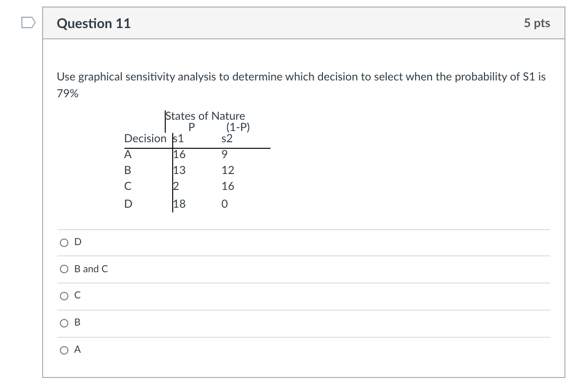Click the answer label text D
Viewport: 586px width, 392px height.
pos(78,242)
